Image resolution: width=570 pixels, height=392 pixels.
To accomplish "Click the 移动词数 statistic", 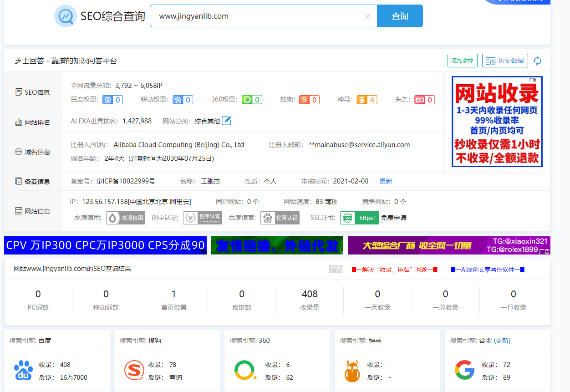I will [x=106, y=300].
